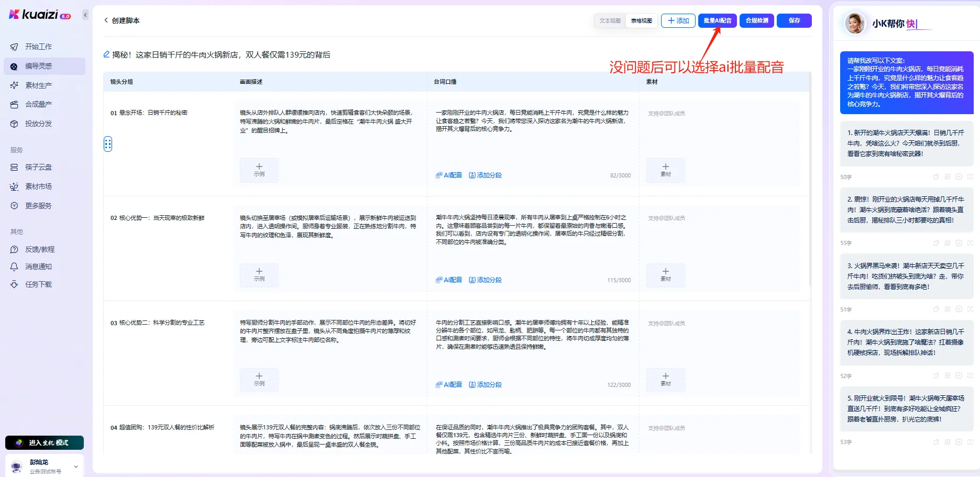This screenshot has height=477, width=980.
Task: Click suggestion 4 牛肉火锅界炸出王炸
Action: click(907, 342)
